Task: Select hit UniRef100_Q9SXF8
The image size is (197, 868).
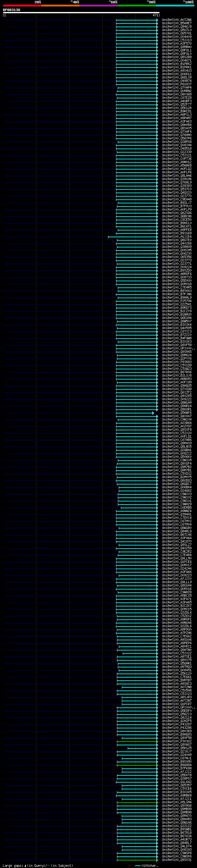Action: coord(176,430)
